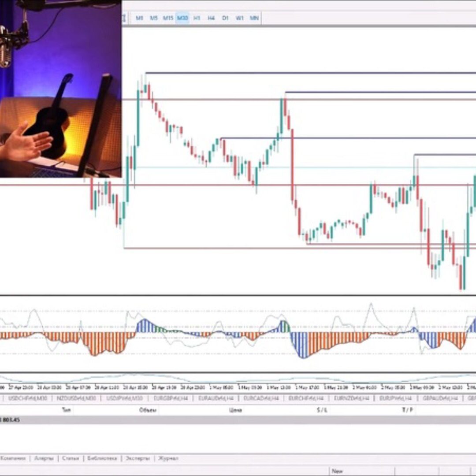Screen dimensions: 476x476
Task: Switch to the Журнал terminal tab
Action: pyautogui.click(x=168, y=458)
